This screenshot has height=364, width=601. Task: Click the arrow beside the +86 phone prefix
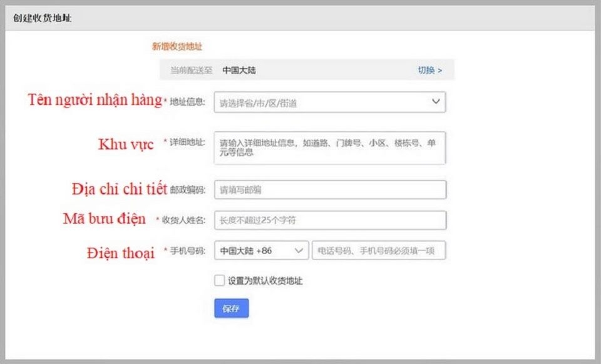(299, 250)
